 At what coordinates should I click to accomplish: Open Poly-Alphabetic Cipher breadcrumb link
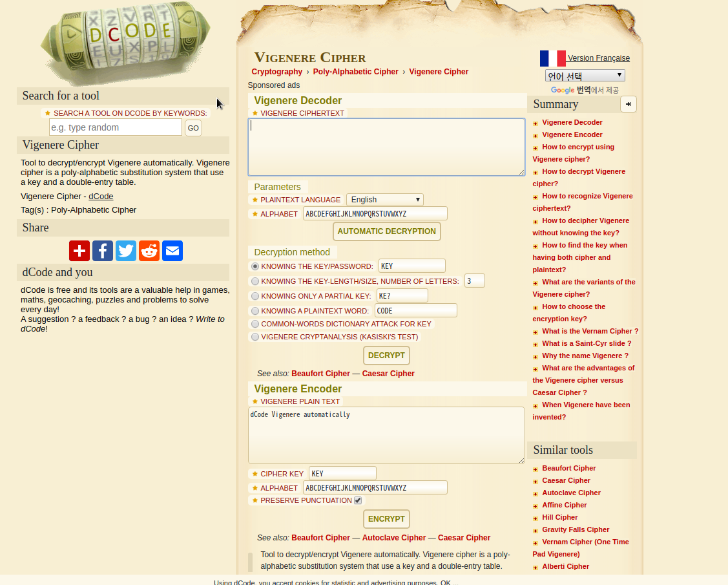click(356, 72)
